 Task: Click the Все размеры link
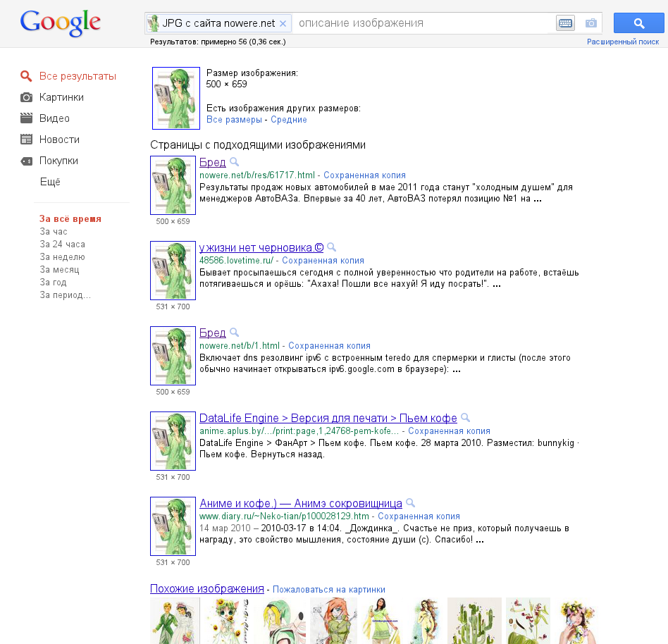click(234, 120)
